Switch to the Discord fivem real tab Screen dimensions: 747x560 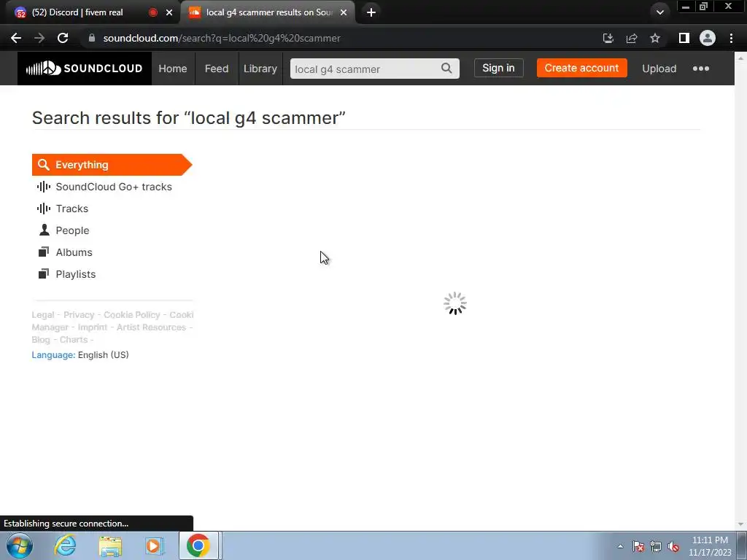[90, 12]
